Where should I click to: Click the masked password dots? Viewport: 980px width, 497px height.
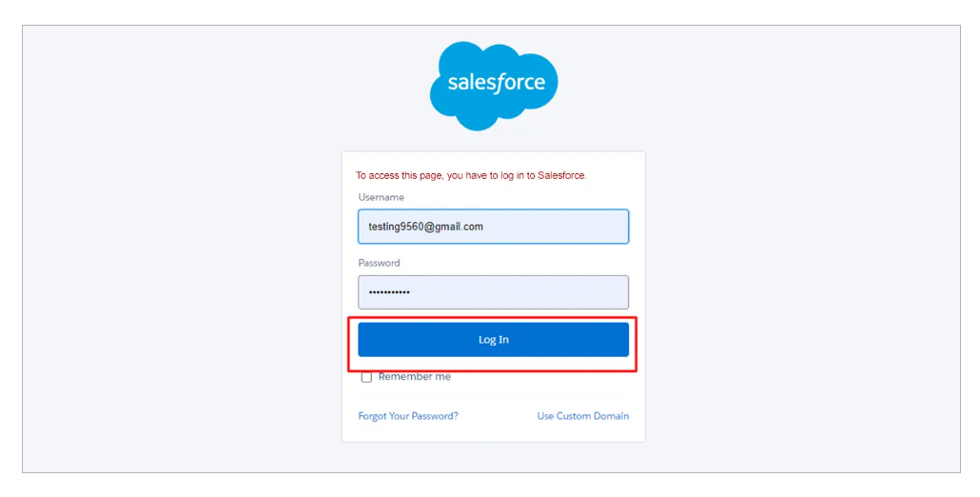coord(389,292)
